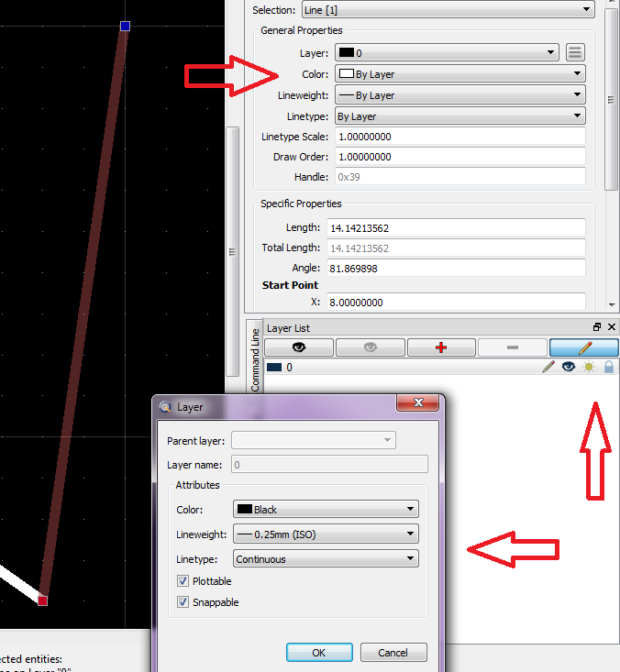Click the Total Length field
Viewport: 620px width, 672px height.
coord(456,248)
